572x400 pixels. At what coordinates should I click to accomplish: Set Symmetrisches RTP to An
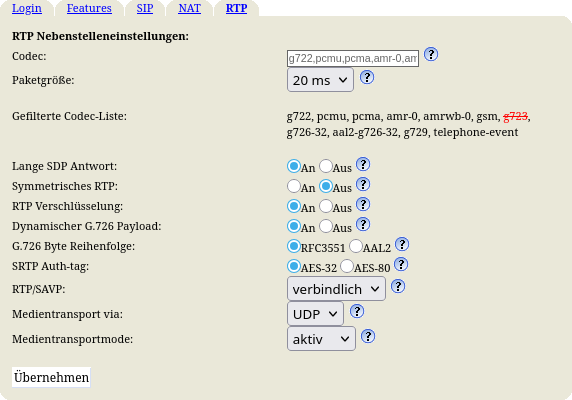pos(294,186)
